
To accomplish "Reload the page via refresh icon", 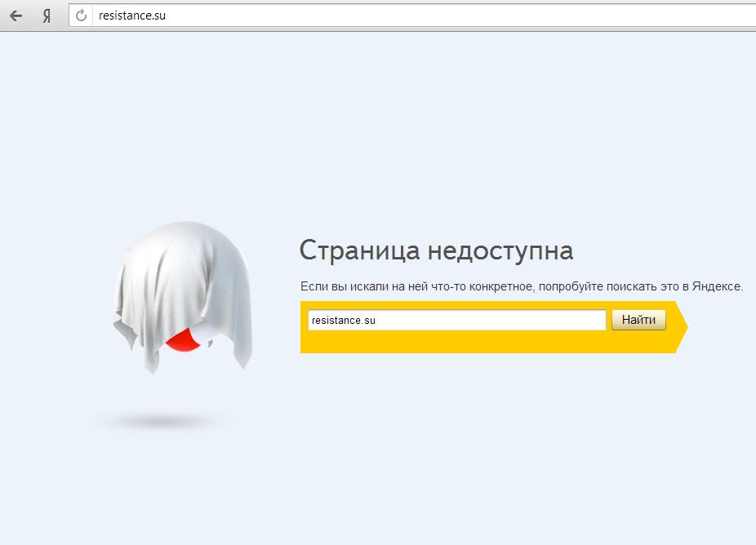I will [81, 16].
